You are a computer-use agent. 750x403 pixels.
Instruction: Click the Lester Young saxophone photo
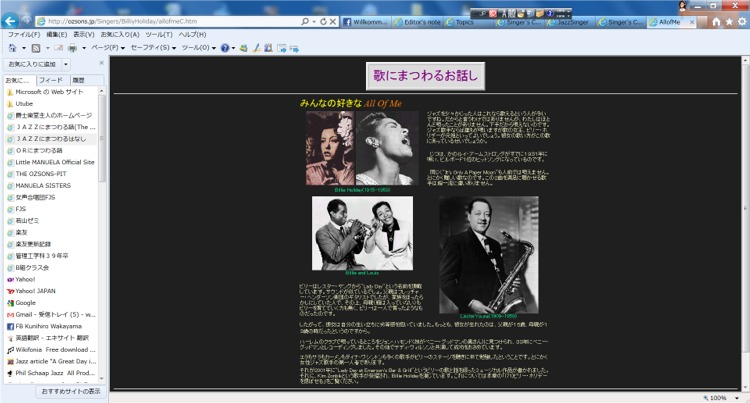(488, 255)
